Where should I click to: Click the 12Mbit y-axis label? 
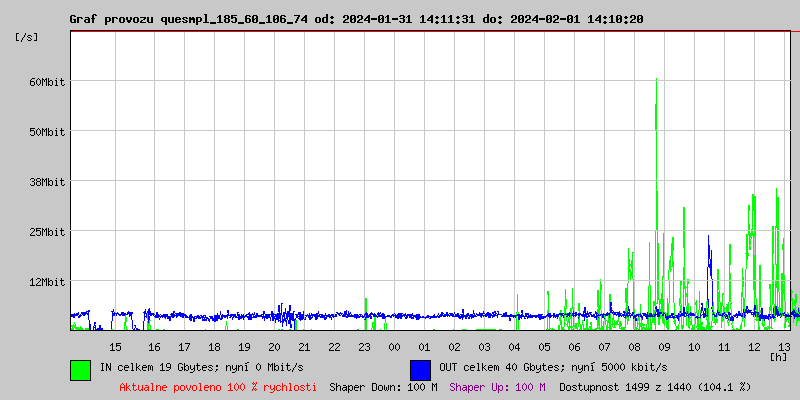click(x=47, y=282)
